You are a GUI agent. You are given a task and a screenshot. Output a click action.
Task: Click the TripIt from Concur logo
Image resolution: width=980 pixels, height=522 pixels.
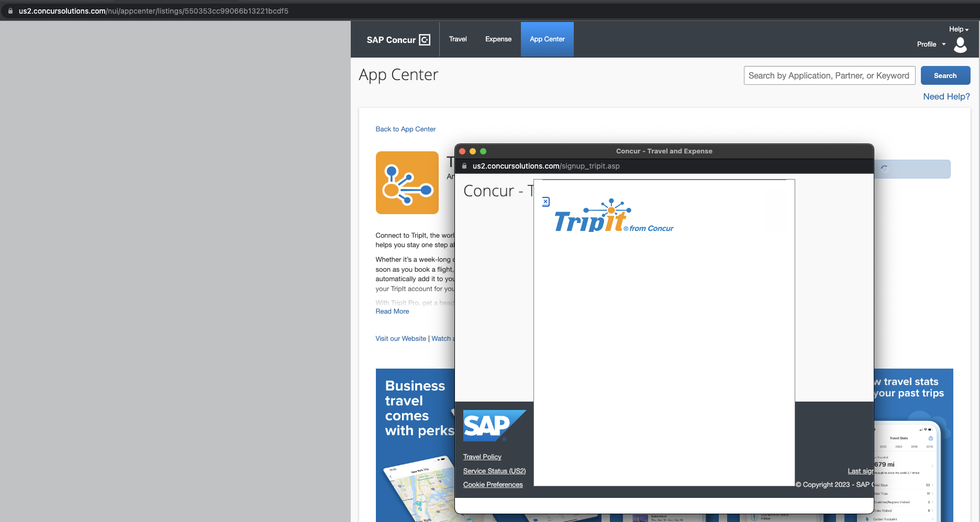[x=614, y=216]
